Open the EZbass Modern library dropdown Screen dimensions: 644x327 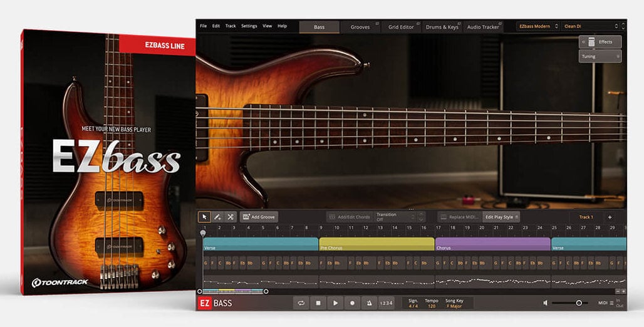pos(539,26)
